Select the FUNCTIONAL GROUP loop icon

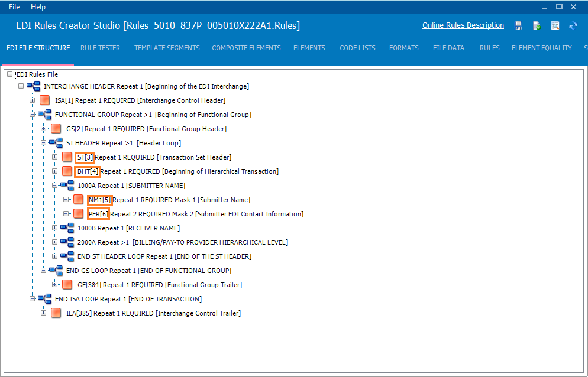(44, 115)
